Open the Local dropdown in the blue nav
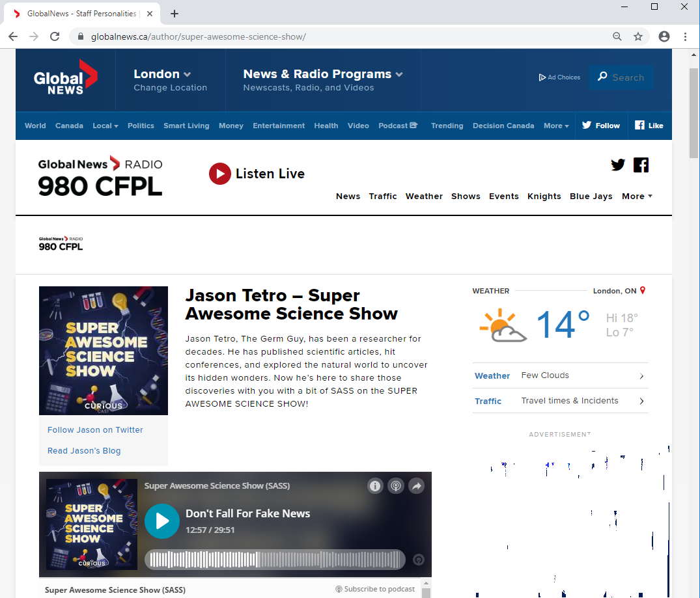 [105, 126]
